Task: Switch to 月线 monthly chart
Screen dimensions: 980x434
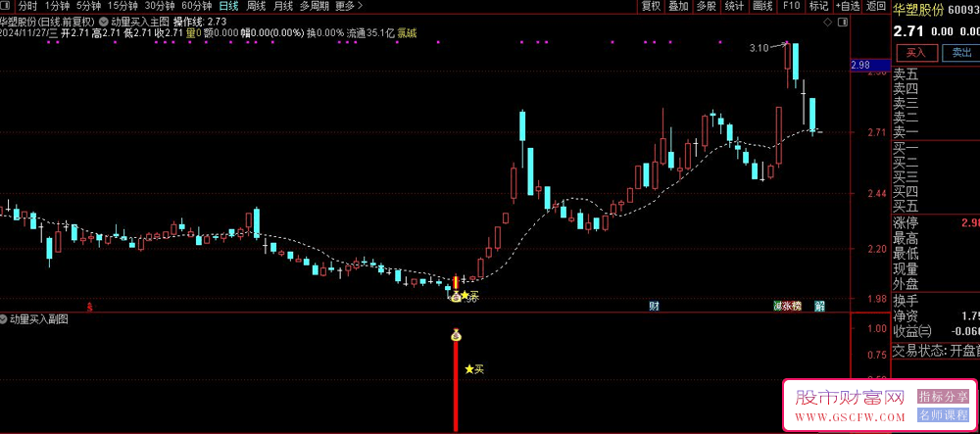Action: pyautogui.click(x=282, y=6)
